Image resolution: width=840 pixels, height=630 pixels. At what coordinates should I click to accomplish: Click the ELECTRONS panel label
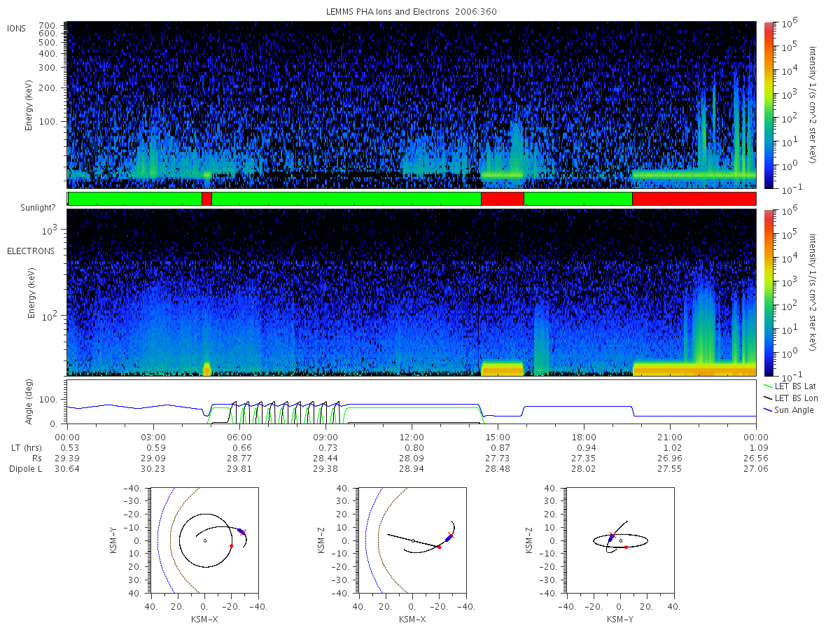(x=30, y=251)
